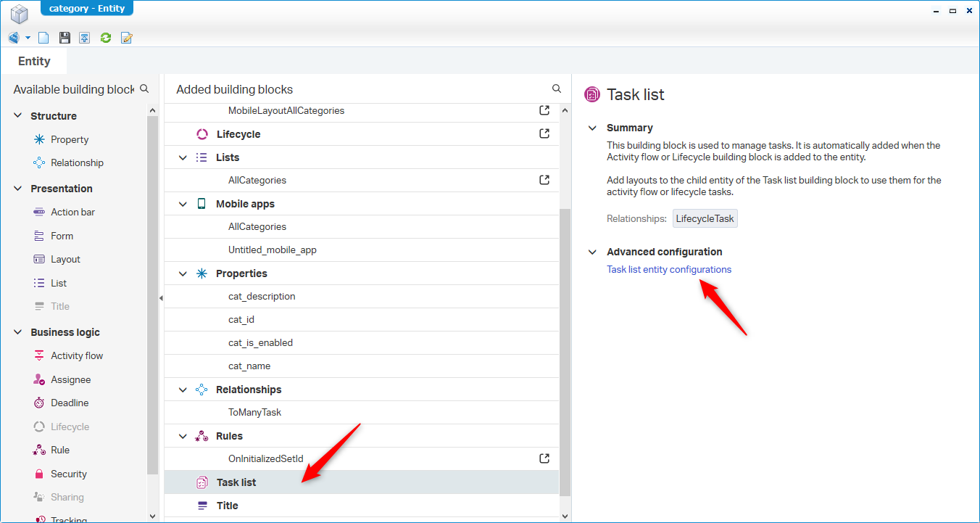Select the Task list building block row
980x523 pixels.
click(x=362, y=482)
